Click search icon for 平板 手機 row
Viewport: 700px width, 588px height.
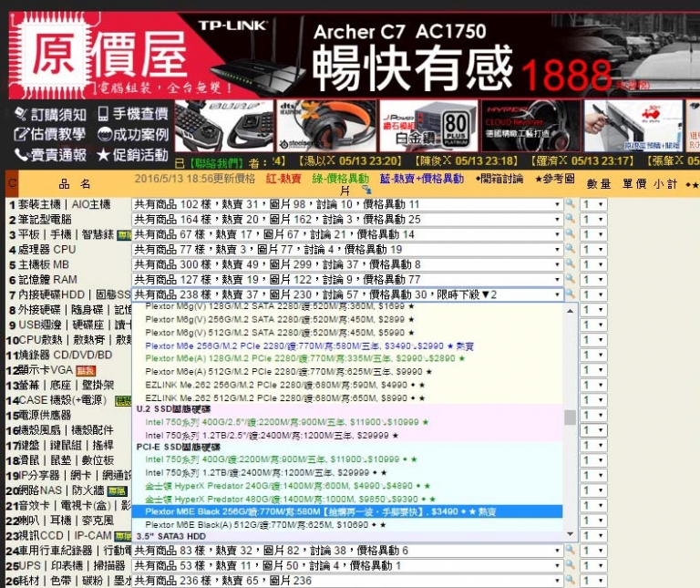pos(570,233)
